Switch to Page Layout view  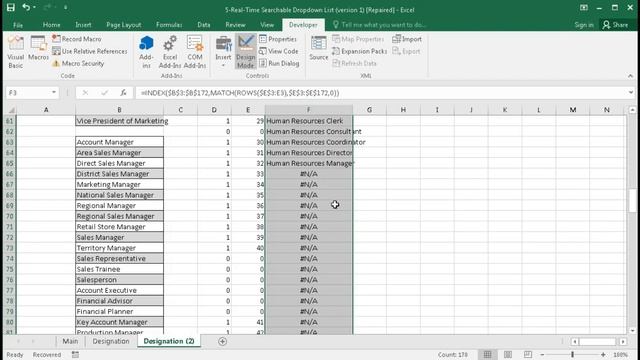(x=508, y=355)
